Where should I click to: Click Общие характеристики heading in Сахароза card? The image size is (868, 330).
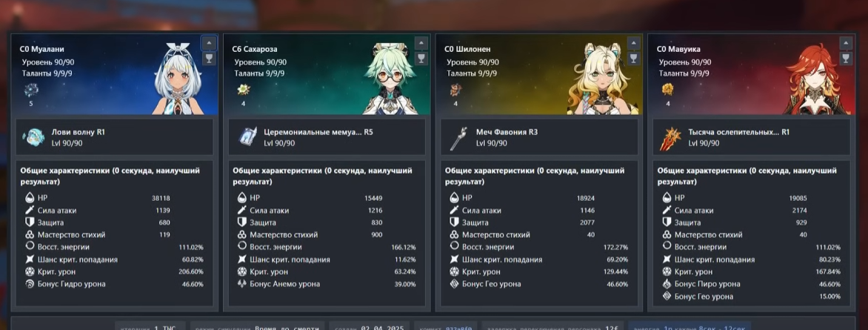[322, 176]
